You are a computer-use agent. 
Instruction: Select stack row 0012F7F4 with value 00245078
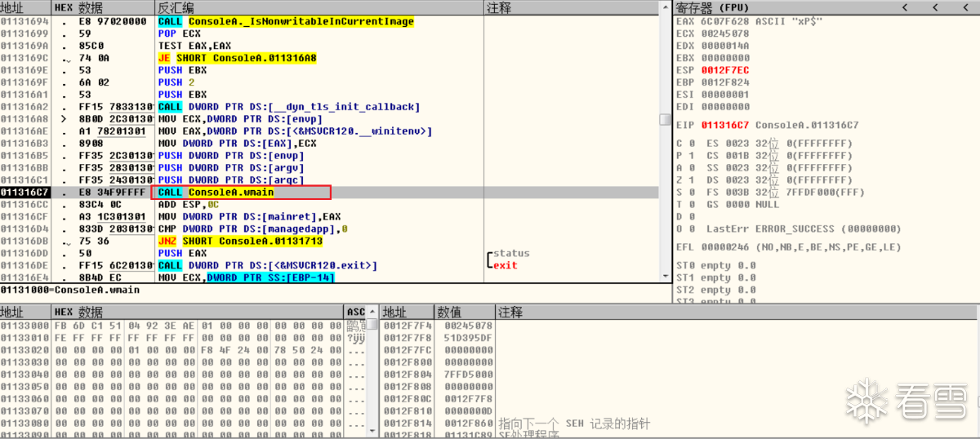coord(679,326)
